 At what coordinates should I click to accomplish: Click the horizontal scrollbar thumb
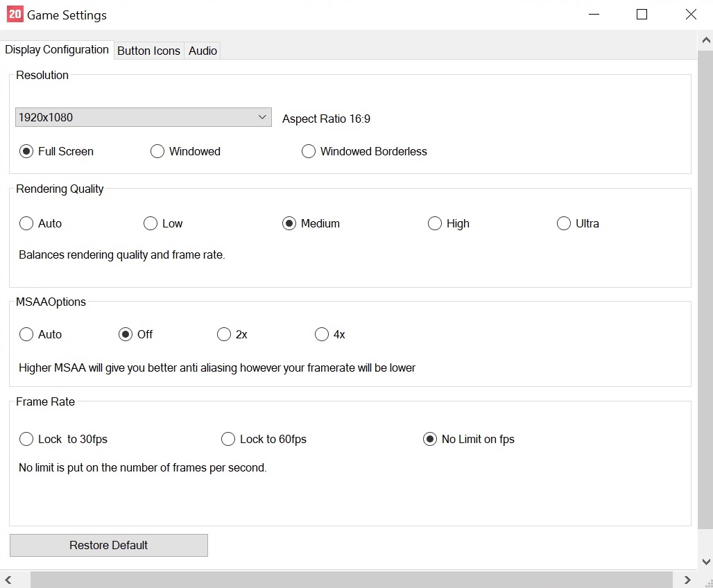[352, 580]
